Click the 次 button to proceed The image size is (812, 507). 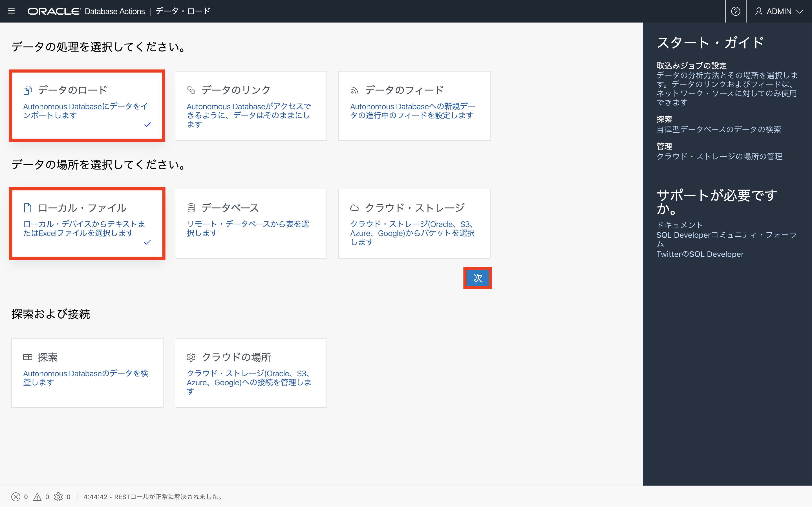pos(477,278)
